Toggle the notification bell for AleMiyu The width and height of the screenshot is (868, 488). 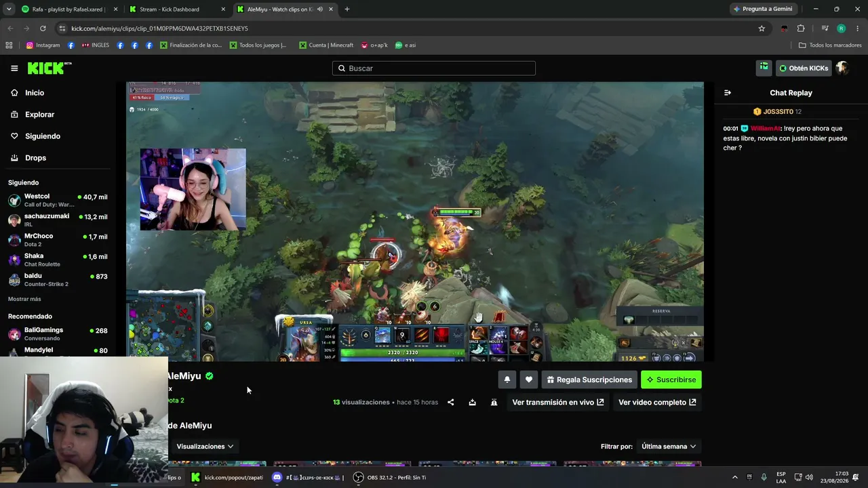[x=507, y=380]
